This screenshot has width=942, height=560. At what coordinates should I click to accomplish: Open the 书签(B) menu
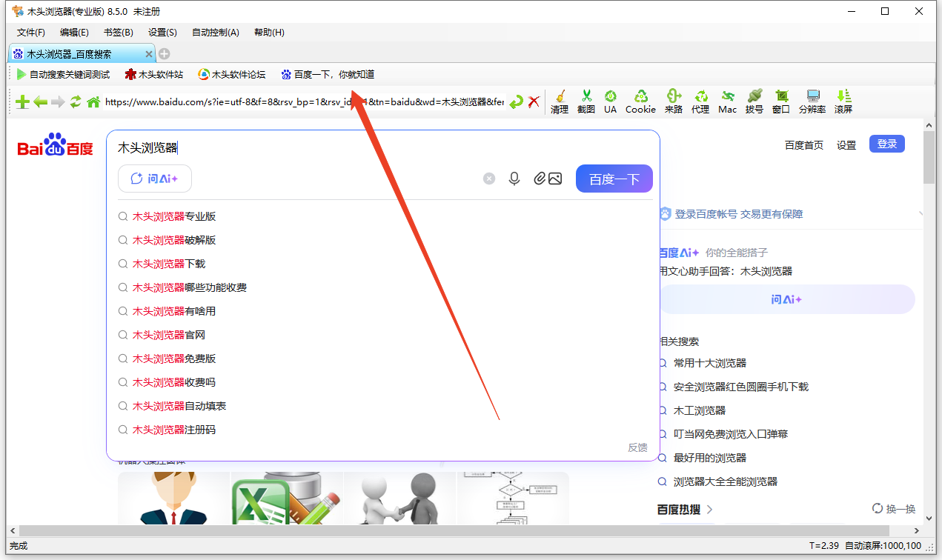(x=119, y=33)
